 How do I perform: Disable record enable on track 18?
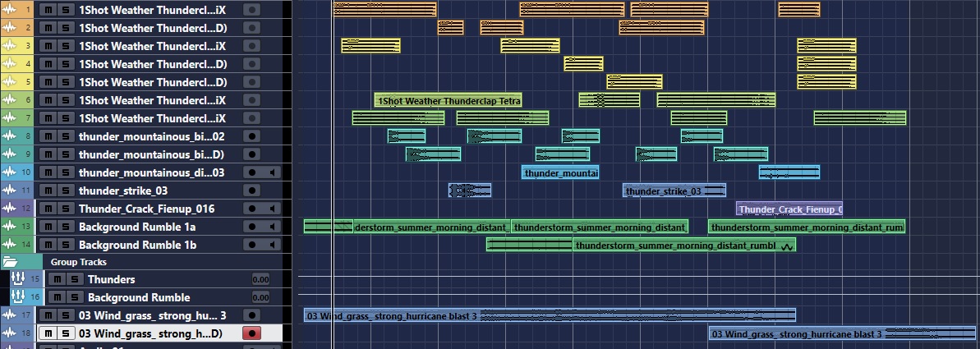[253, 333]
